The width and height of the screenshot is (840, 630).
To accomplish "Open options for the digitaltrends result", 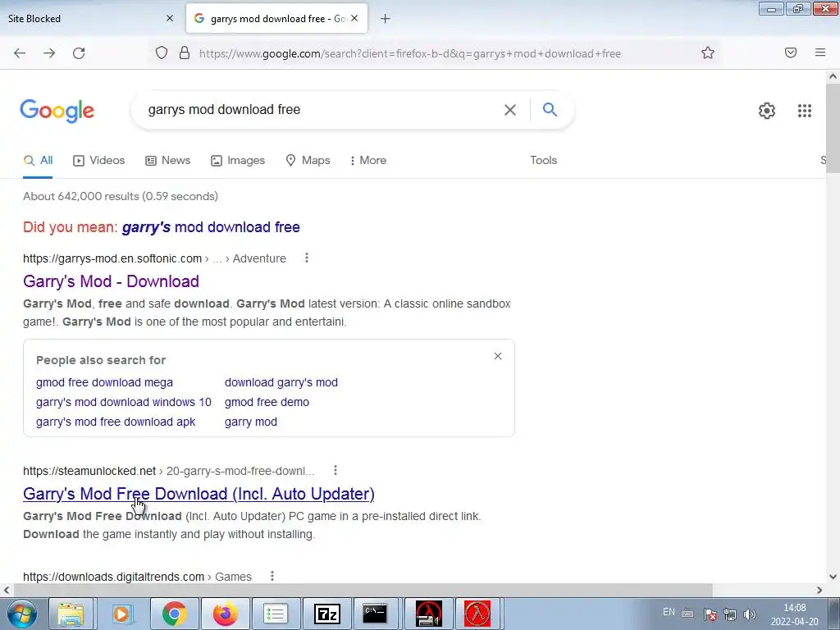I will click(x=272, y=576).
